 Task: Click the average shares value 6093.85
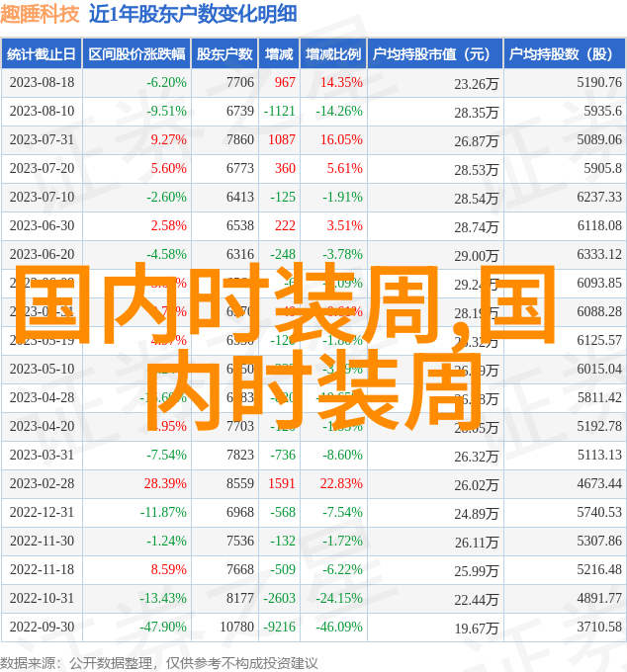599,284
